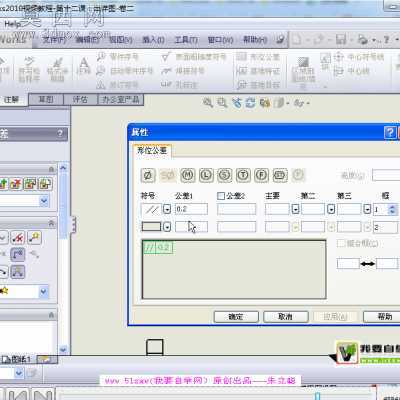Click the save style favorite icon
This screenshot has width=400, height=400.
point(30,184)
